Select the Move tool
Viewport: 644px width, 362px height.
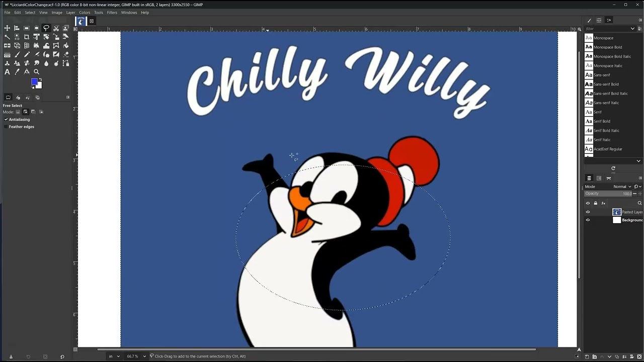[x=7, y=28]
